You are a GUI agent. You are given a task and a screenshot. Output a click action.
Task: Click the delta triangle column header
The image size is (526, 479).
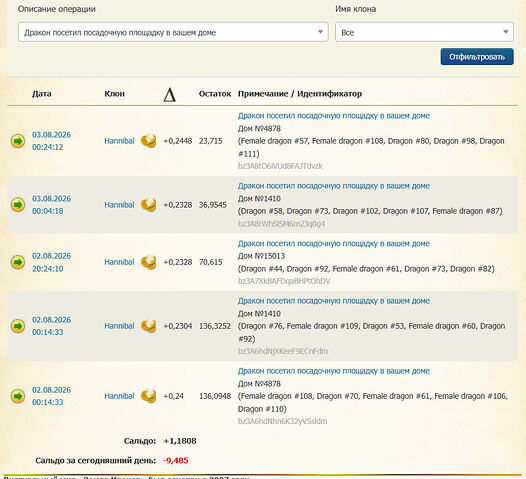[169, 95]
